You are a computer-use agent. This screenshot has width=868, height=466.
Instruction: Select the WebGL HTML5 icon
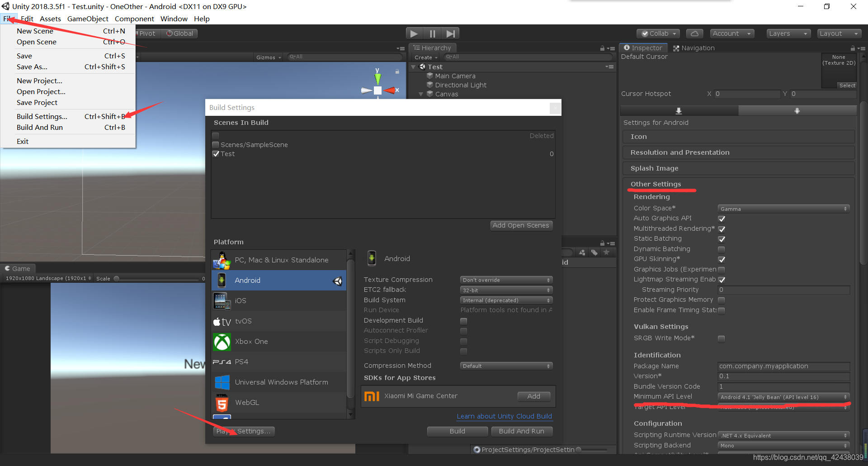(222, 403)
